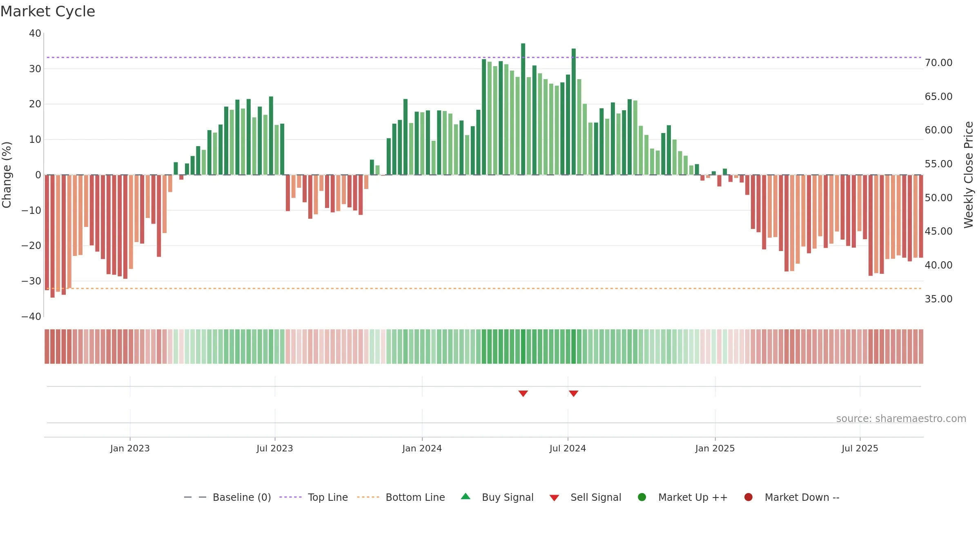Viewport: 980px width, 551px height.
Task: Click the Market Up ++ legend label
Action: [693, 497]
